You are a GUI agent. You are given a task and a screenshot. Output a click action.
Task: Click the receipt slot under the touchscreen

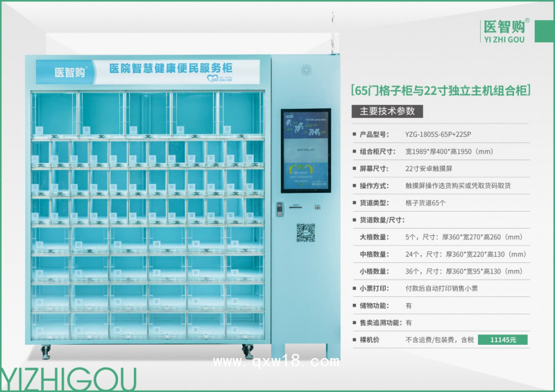[296, 207]
